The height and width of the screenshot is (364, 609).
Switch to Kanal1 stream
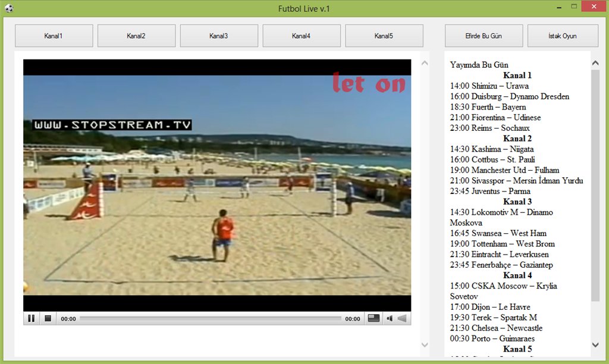(54, 36)
